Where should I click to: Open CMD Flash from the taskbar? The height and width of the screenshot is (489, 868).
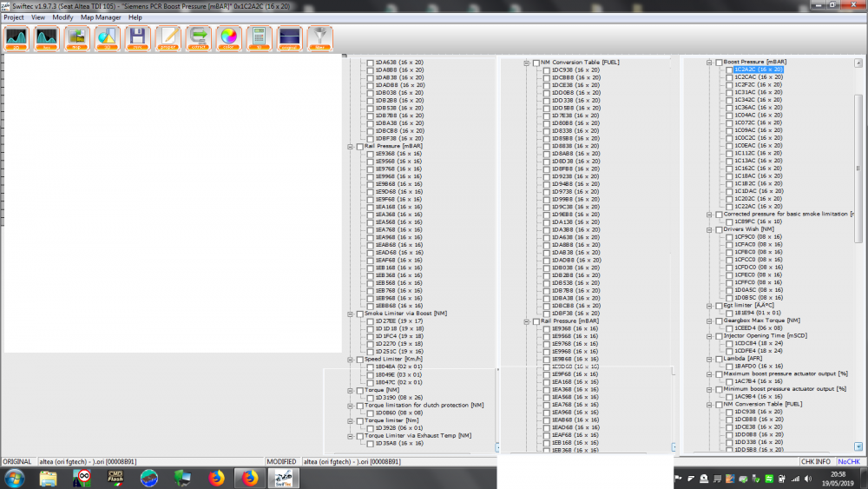tap(115, 477)
